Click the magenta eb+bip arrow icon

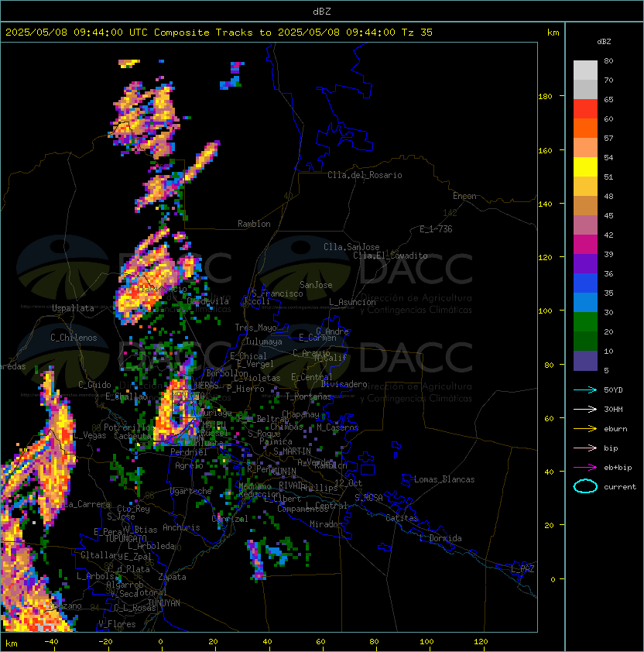(x=585, y=468)
